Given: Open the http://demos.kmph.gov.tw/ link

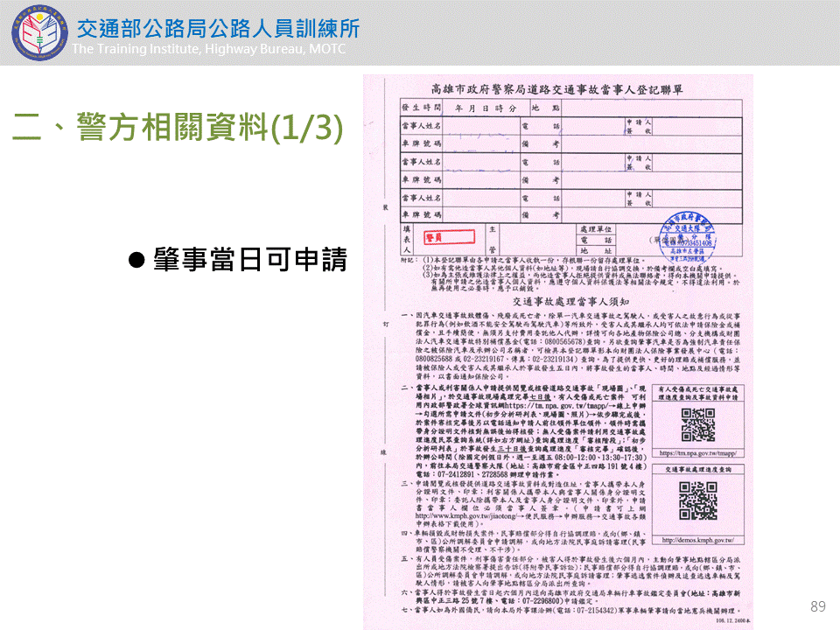Looking at the screenshot, I should tap(697, 541).
